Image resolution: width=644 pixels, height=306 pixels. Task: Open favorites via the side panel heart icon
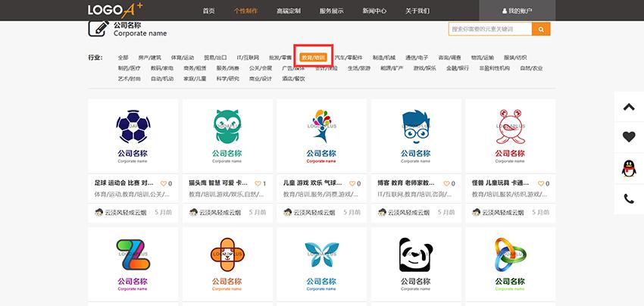pos(629,137)
